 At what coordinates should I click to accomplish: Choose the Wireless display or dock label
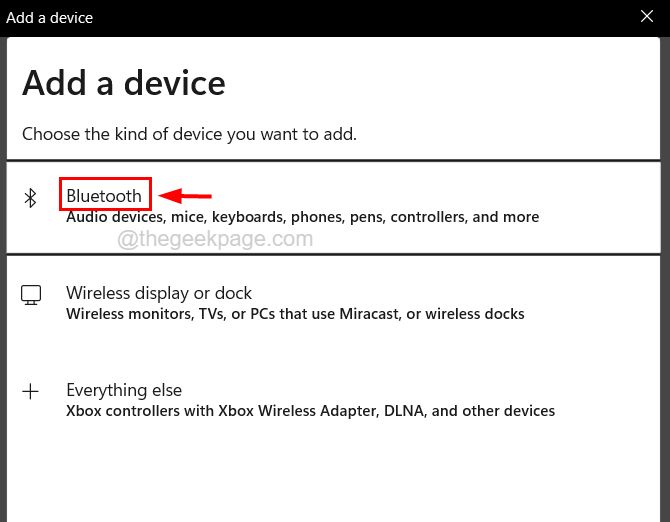tap(159, 293)
